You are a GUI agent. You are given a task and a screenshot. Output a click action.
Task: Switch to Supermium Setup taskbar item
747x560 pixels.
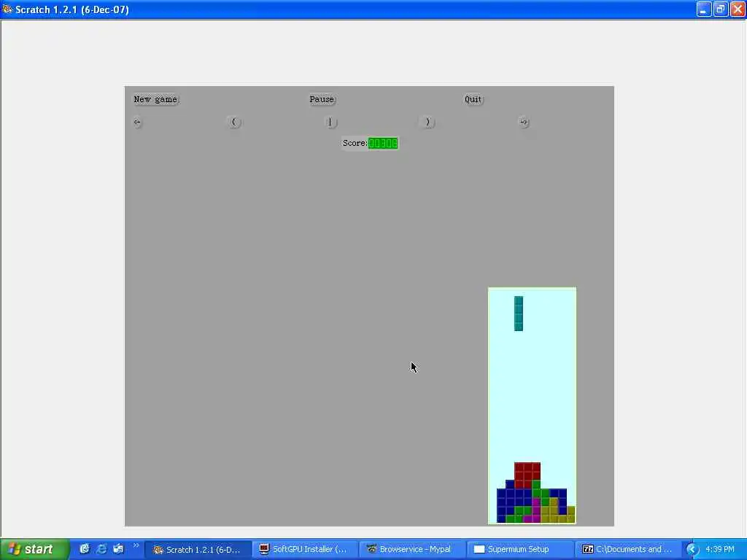pyautogui.click(x=519, y=549)
